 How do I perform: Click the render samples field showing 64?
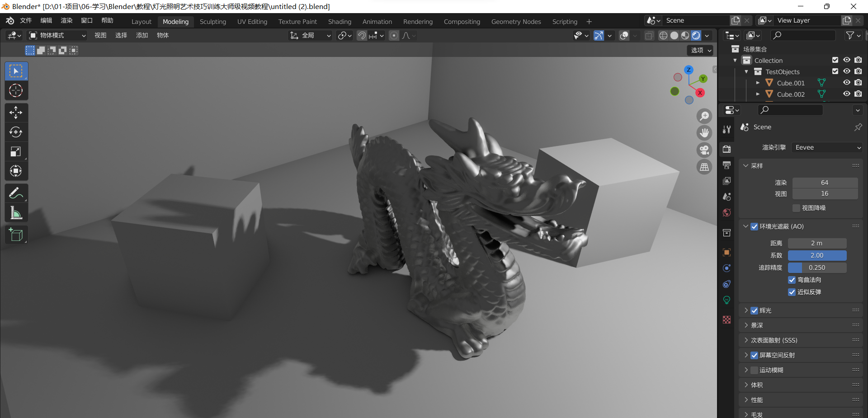[x=824, y=183]
